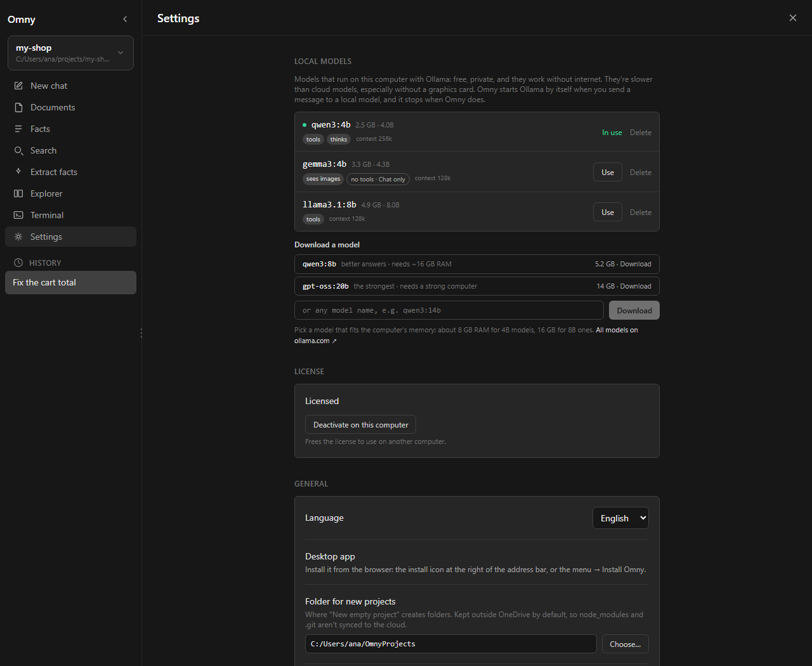Use the llama3.1:8b model
Screen dimensions: 812x666
pyautogui.click(x=608, y=212)
